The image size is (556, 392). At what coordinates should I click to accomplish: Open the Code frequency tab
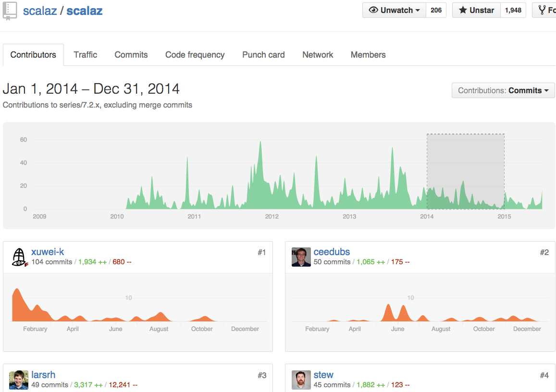195,55
